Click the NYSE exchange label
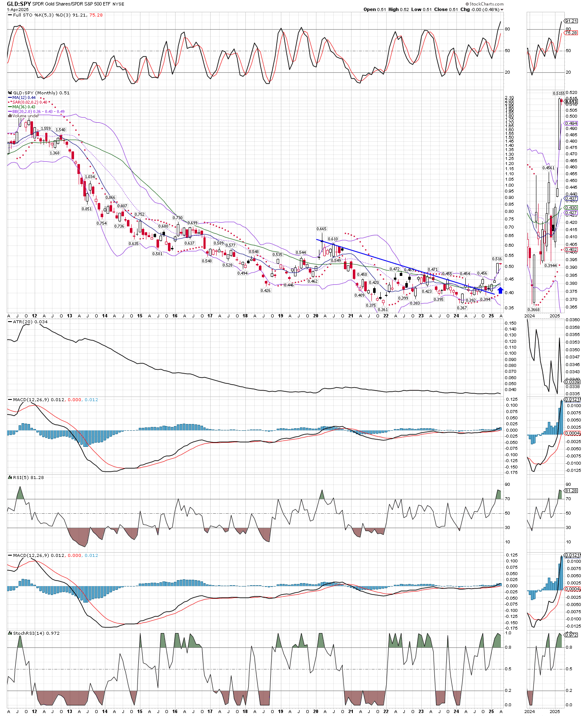588x716 pixels. click(118, 4)
